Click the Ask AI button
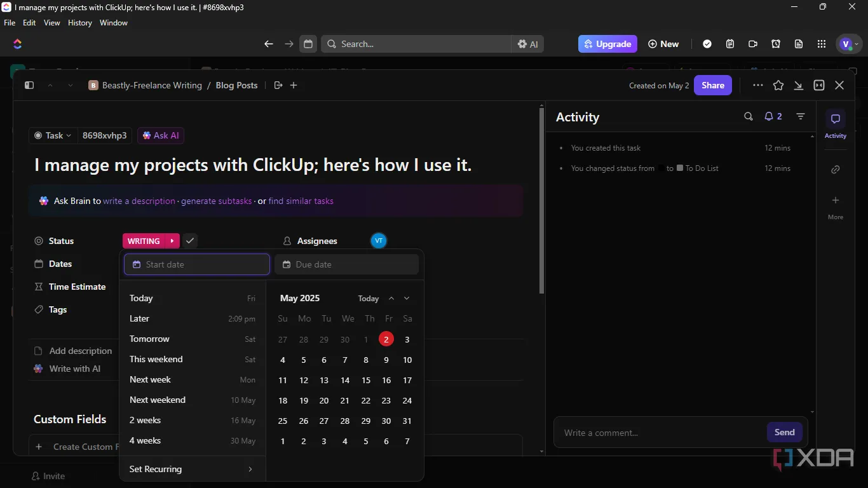This screenshot has width=868, height=488. click(x=161, y=135)
